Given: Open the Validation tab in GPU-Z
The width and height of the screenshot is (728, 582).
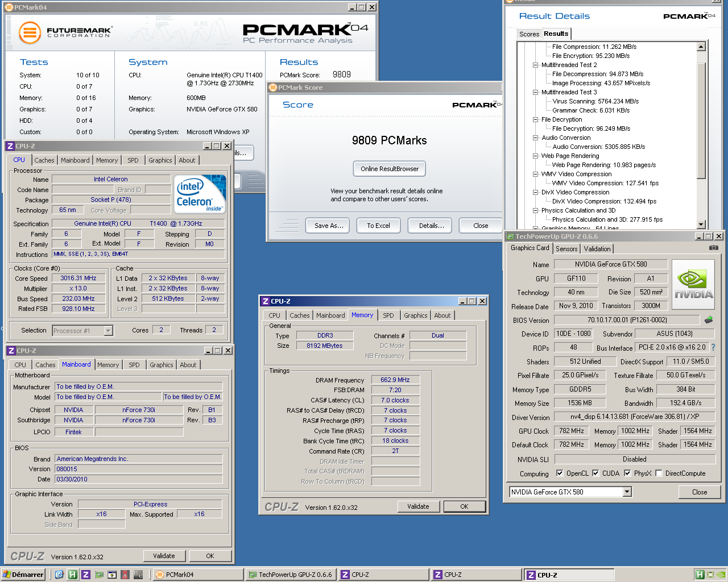Looking at the screenshot, I should click(x=597, y=249).
